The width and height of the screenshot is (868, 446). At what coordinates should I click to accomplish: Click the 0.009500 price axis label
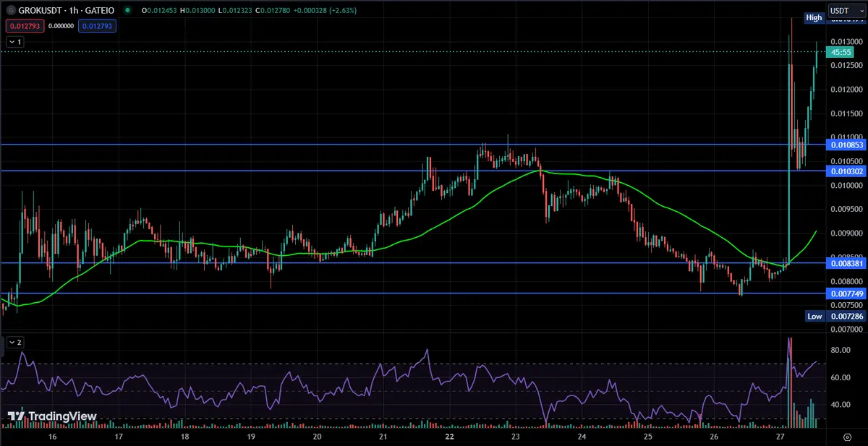tap(847, 210)
